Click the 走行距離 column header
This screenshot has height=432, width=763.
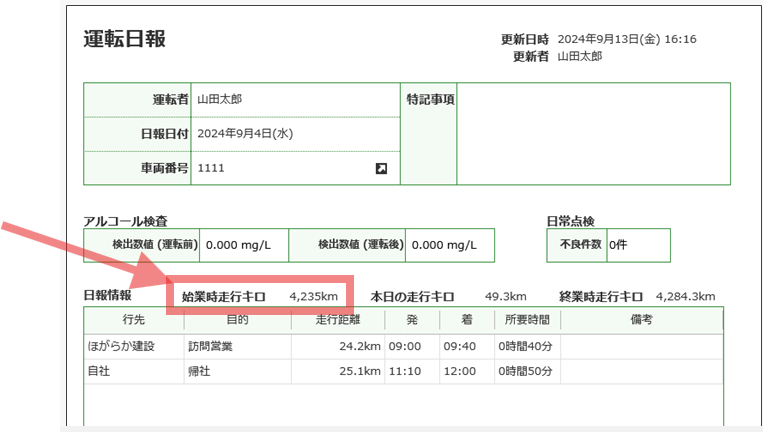(335, 320)
